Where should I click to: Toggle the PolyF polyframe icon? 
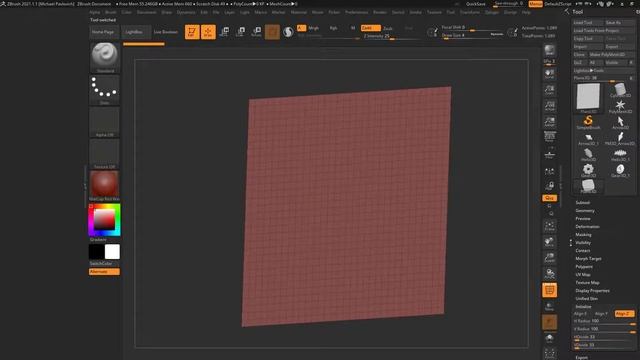(x=550, y=290)
